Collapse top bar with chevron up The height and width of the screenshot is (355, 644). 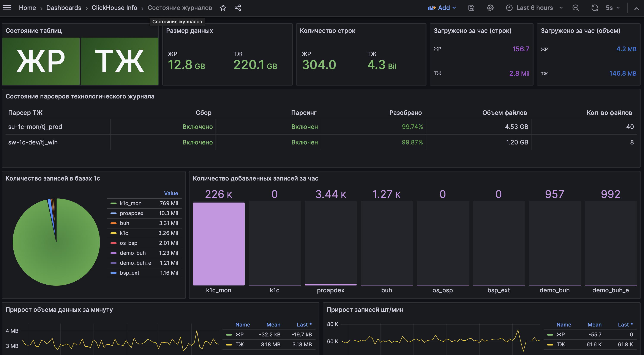click(636, 8)
